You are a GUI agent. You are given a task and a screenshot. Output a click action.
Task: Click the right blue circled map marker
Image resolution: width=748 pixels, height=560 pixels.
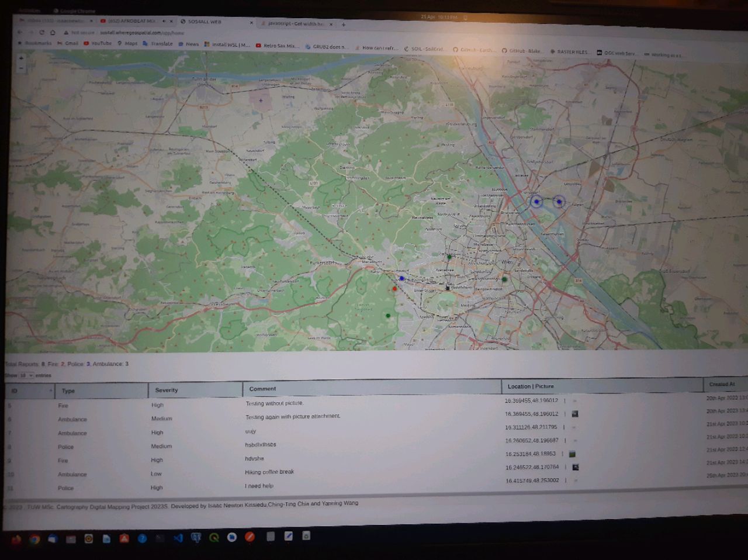point(559,202)
